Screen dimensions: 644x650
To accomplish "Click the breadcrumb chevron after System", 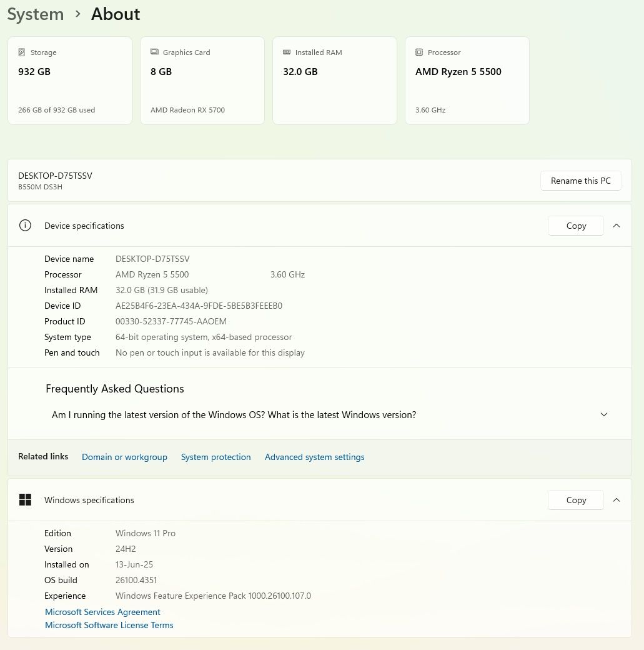I will 77,14.
